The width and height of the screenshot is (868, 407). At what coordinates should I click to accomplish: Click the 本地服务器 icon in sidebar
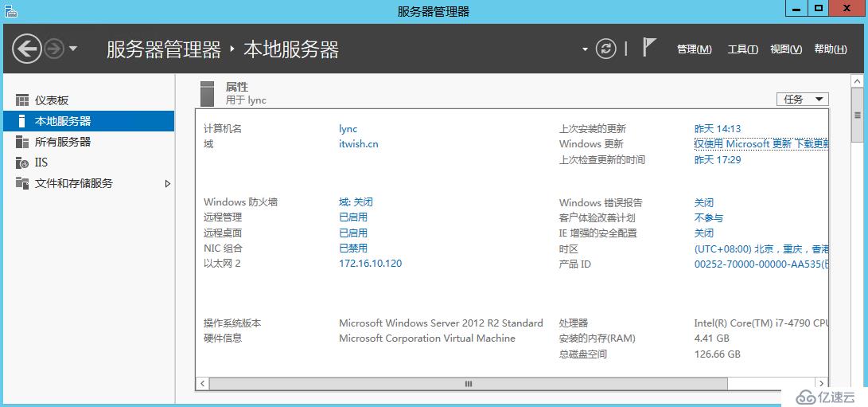point(22,121)
